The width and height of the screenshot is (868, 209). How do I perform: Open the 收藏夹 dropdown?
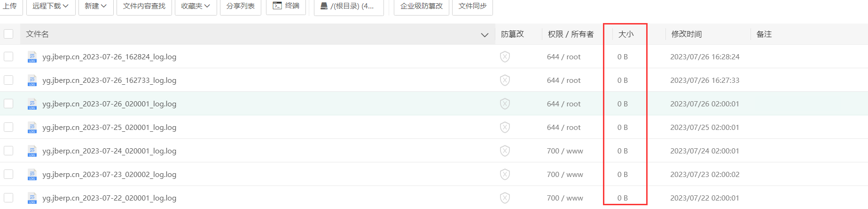pyautogui.click(x=195, y=6)
